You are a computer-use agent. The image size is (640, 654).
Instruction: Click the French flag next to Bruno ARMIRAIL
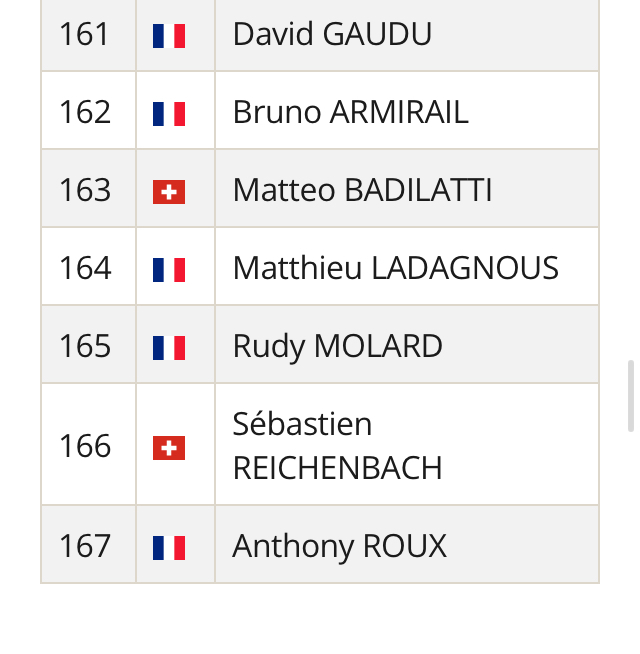(x=169, y=113)
